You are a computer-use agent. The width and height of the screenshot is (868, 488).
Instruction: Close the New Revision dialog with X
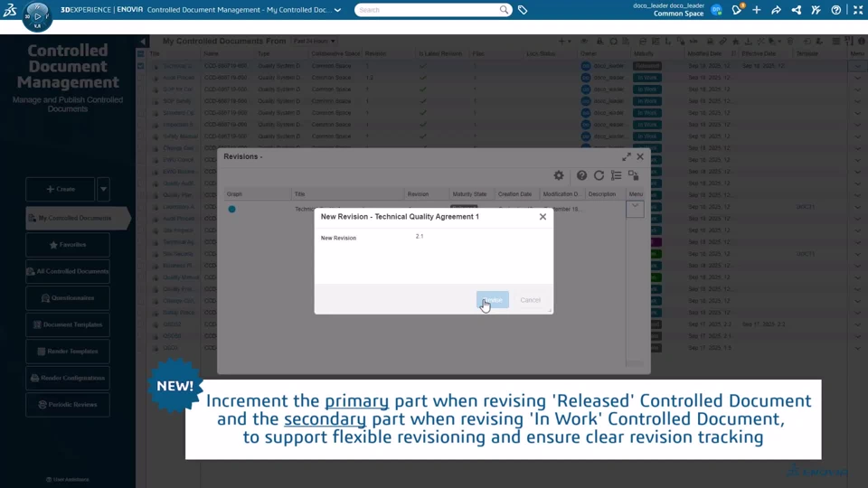coord(542,217)
